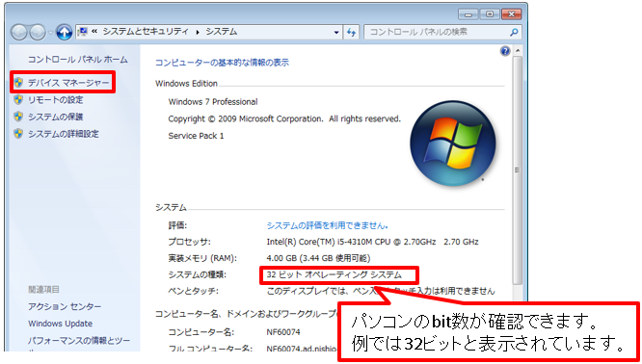Open recent pages dropdown beside Forward arrow
642x364 pixels.
click(x=50, y=33)
